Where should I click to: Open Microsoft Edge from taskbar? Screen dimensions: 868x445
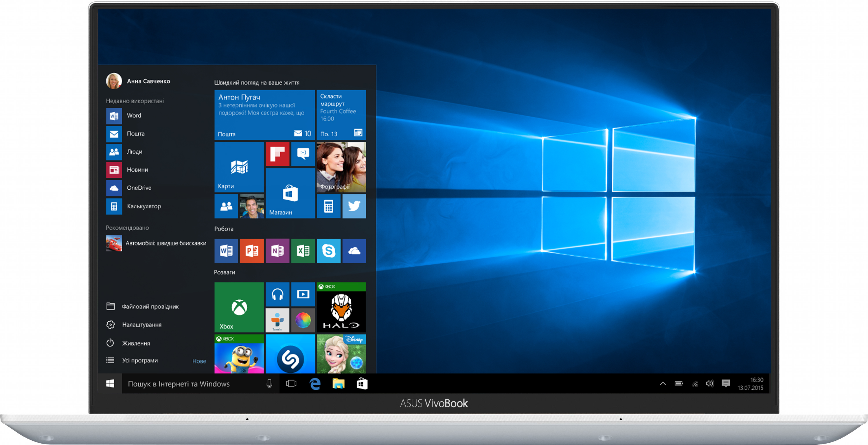tap(315, 384)
